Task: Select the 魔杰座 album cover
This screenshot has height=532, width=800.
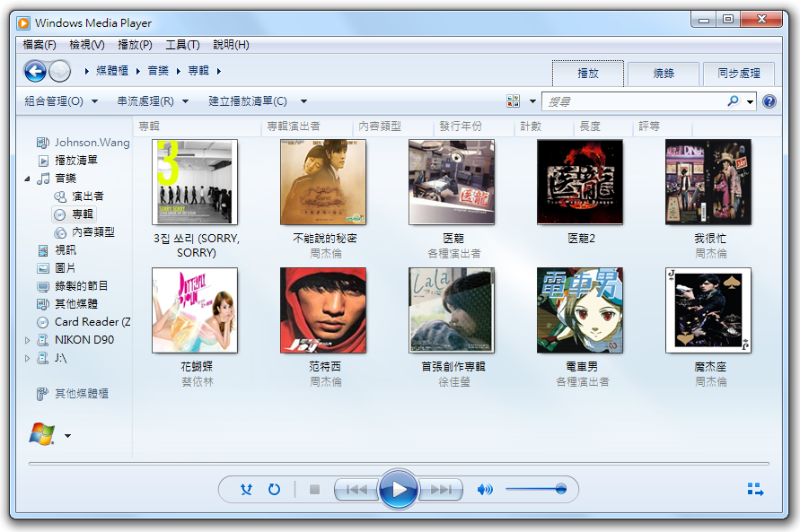Action: tap(708, 310)
